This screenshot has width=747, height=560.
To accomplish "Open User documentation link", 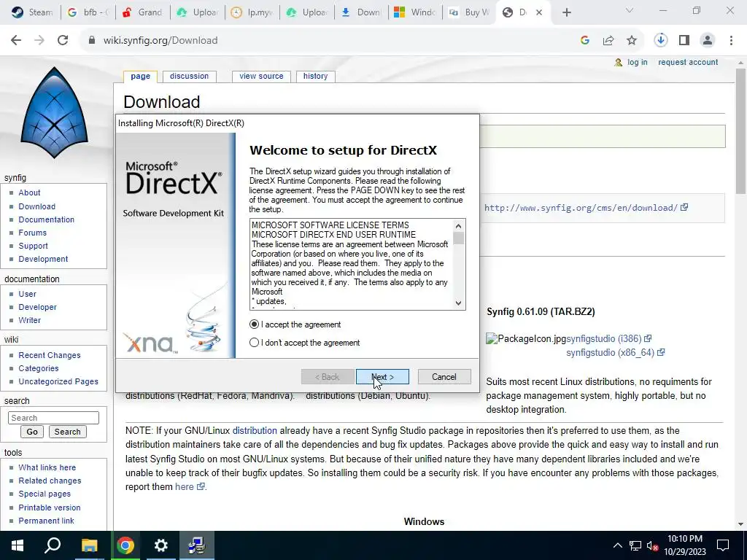I will (x=28, y=294).
